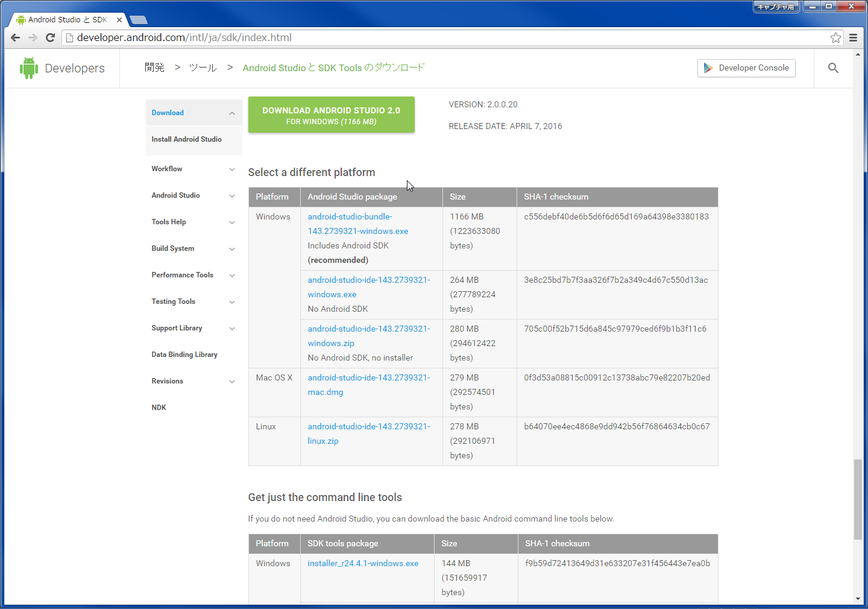The width and height of the screenshot is (868, 609).
Task: Click the page scrollbar thumb
Action: click(x=858, y=499)
